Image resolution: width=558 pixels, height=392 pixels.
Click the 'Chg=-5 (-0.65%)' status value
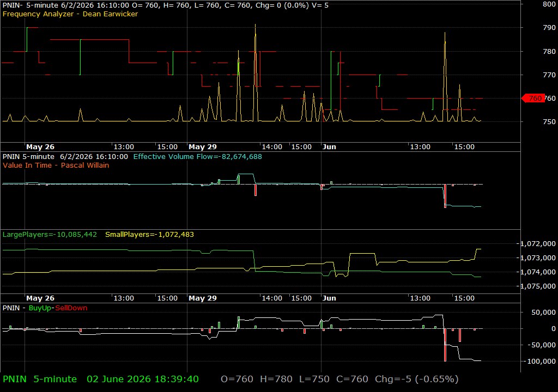tap(417, 379)
